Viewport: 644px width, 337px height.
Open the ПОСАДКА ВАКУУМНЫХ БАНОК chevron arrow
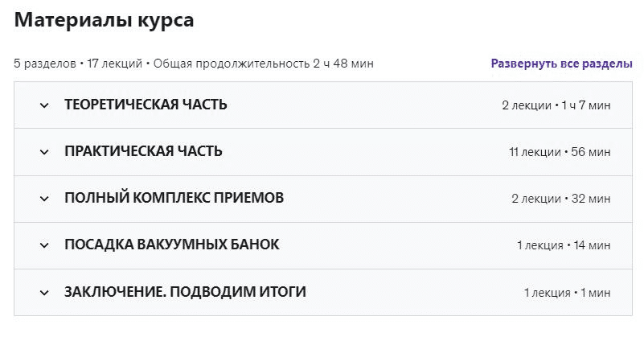(44, 245)
